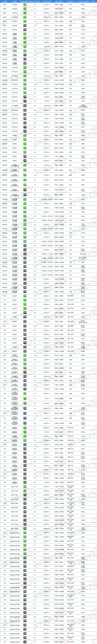This screenshot has width=97, height=644.
Task: Click diesel ON icon in Transporter CXHB 84kW row
Action: point(25,642)
